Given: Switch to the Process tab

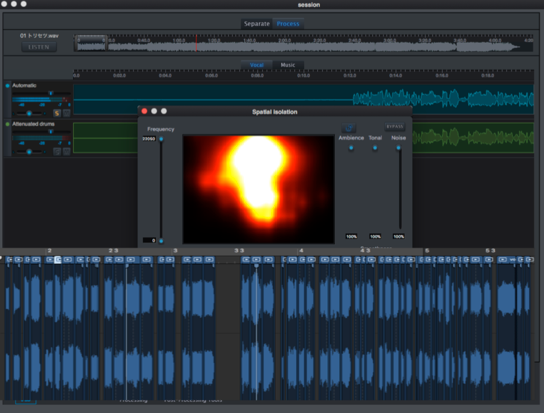Looking at the screenshot, I should 288,24.
